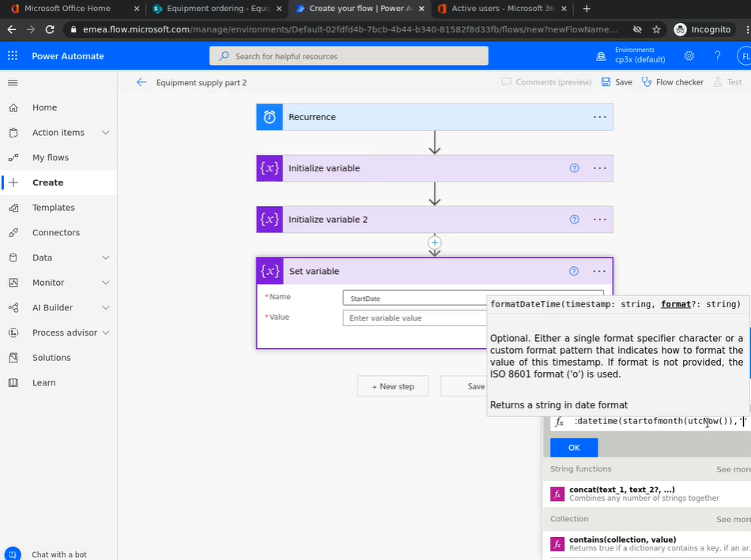Click See more for String functions
The height and width of the screenshot is (560, 751).
point(734,469)
